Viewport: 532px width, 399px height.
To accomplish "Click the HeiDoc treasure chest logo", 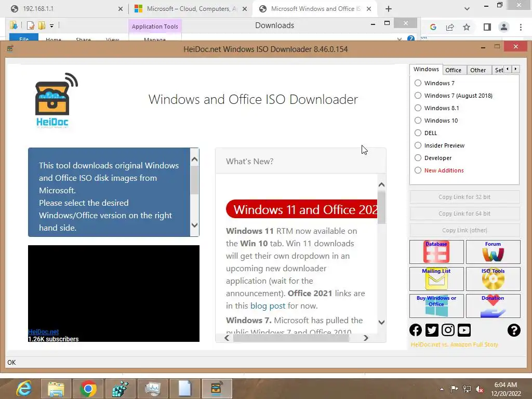I will pyautogui.click(x=56, y=100).
